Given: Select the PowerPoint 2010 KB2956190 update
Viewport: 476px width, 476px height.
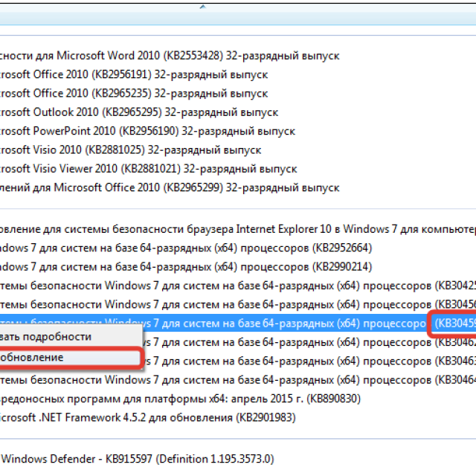Looking at the screenshot, I should (x=147, y=131).
